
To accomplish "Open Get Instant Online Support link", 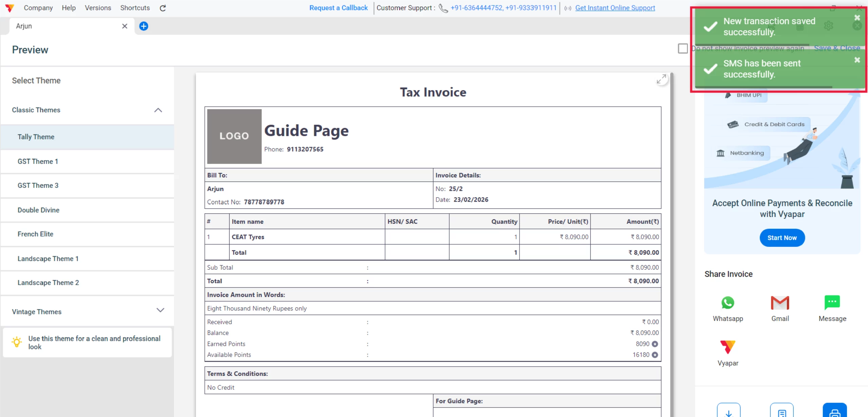I will pyautogui.click(x=615, y=8).
